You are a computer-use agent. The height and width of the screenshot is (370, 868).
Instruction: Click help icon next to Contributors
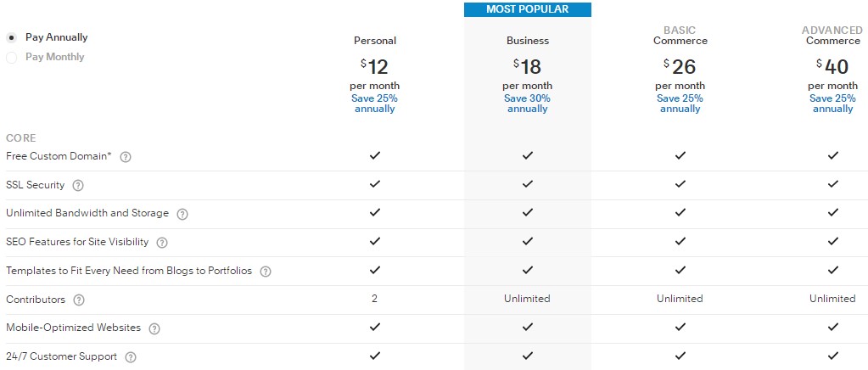click(x=79, y=300)
